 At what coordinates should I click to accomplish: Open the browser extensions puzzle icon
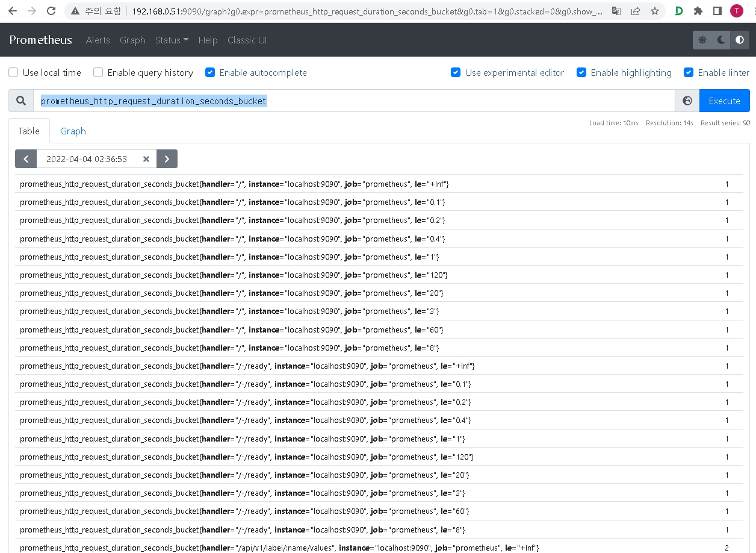[x=698, y=11]
